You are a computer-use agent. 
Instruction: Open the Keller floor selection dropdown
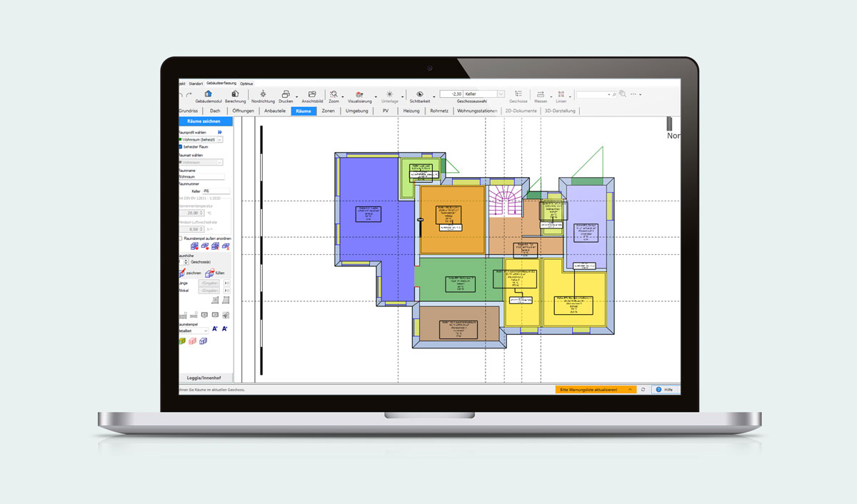click(x=501, y=94)
